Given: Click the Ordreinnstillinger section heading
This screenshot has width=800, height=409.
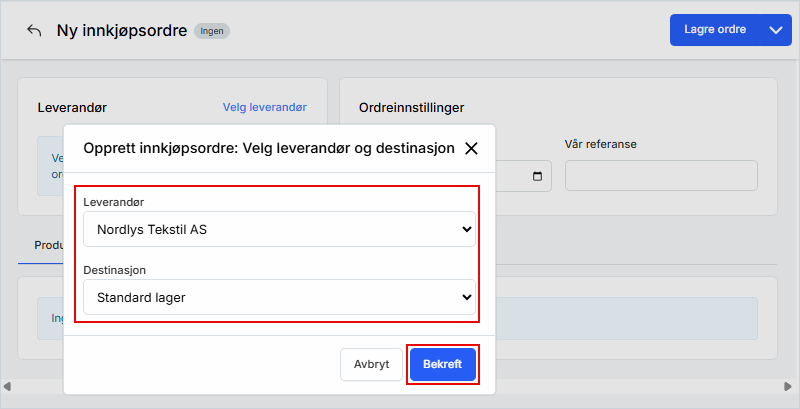Looking at the screenshot, I should 411,107.
